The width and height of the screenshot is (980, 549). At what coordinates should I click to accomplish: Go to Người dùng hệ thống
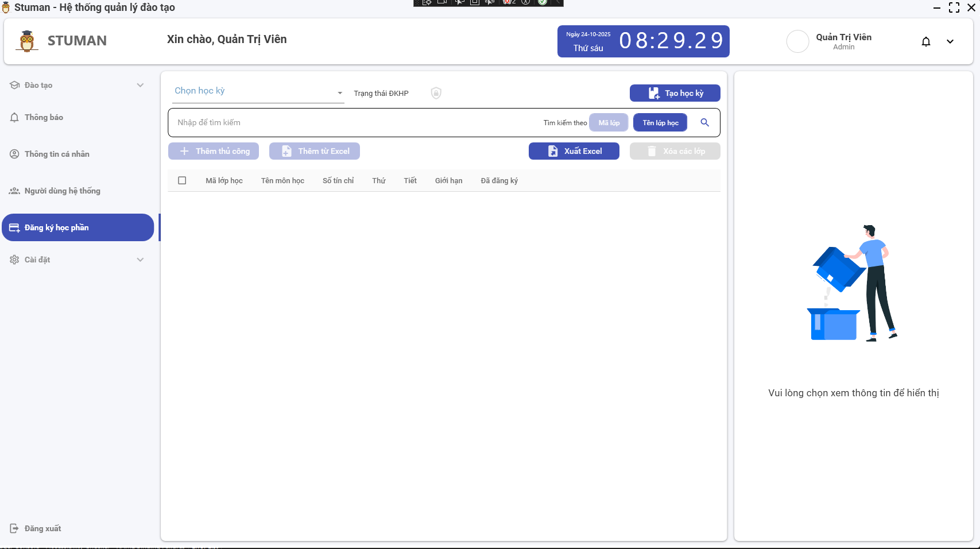click(62, 191)
